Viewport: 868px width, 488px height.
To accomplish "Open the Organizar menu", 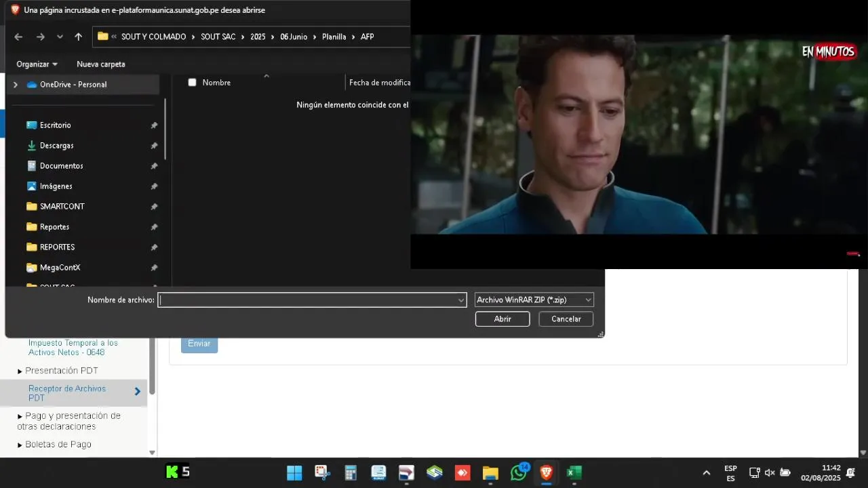I will click(37, 64).
